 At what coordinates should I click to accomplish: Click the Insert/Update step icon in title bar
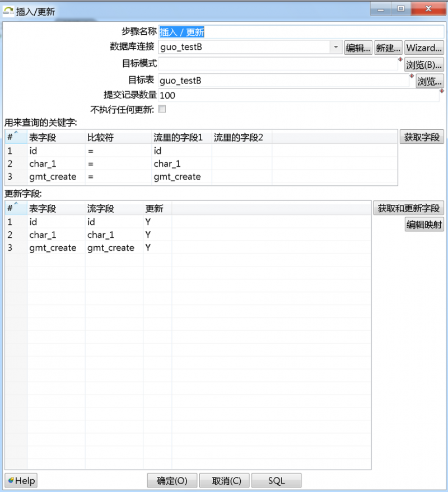pos(8,9)
